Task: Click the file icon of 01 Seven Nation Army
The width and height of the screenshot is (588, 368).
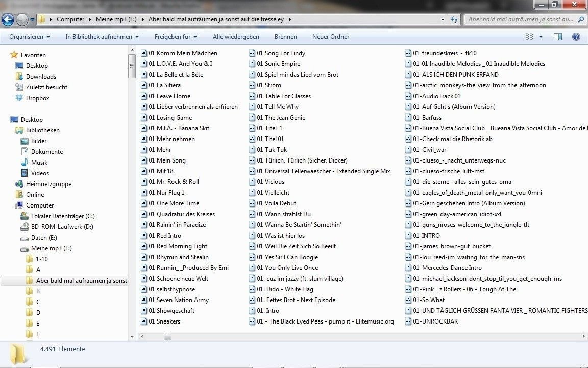Action: coord(144,300)
